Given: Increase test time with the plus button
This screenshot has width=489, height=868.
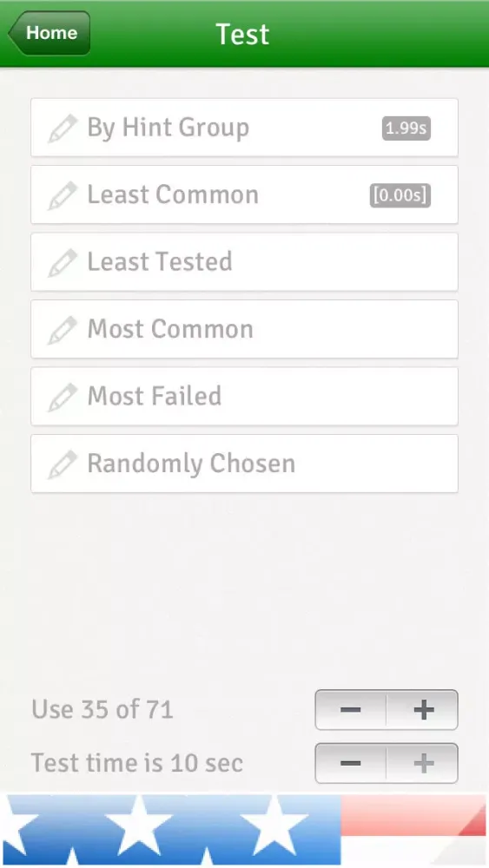Looking at the screenshot, I should [x=422, y=763].
